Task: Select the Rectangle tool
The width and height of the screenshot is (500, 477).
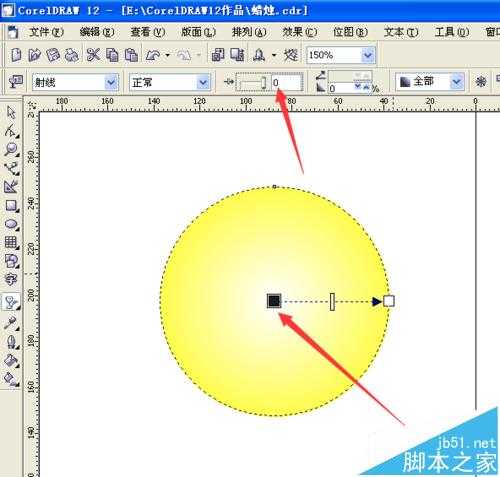Action: (x=11, y=206)
